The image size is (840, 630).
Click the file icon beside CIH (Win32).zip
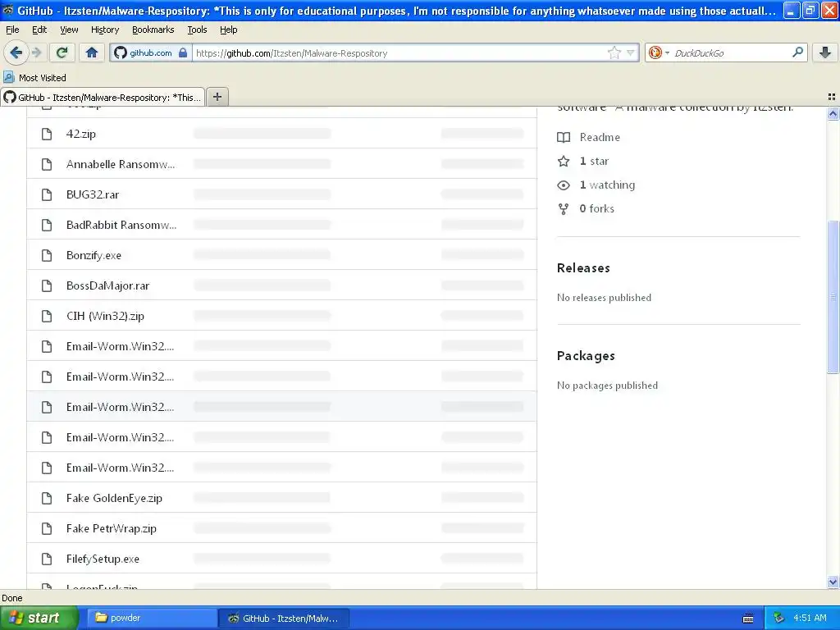47,316
